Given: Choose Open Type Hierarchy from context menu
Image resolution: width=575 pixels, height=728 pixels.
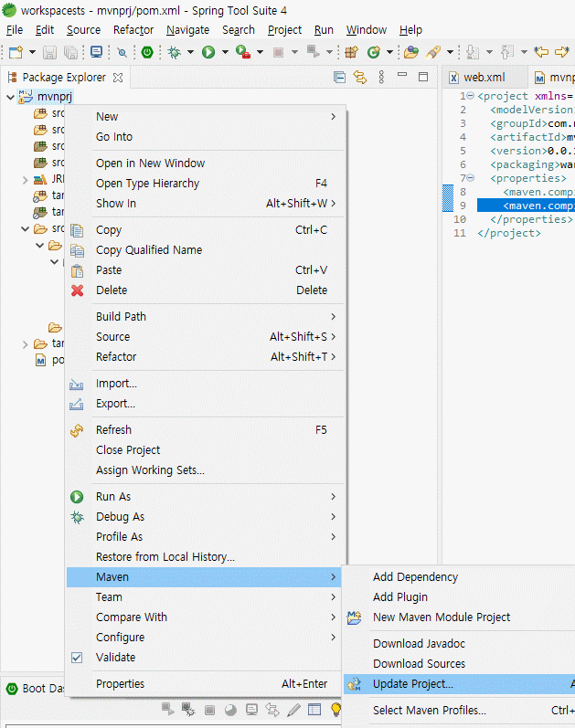Looking at the screenshot, I should [205, 184].
